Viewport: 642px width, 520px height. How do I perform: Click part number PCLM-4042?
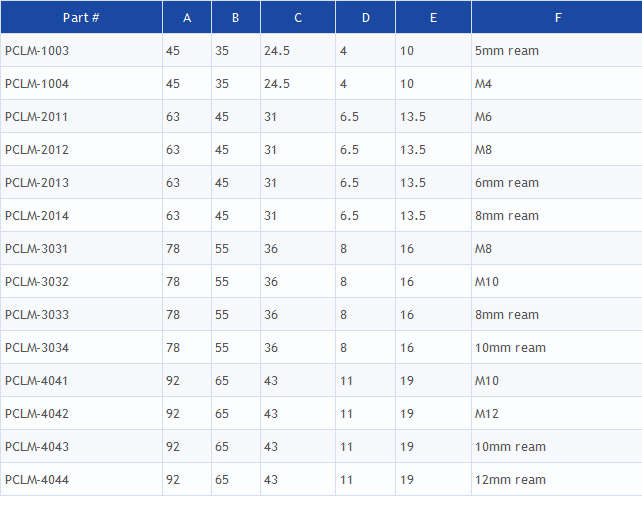point(37,414)
